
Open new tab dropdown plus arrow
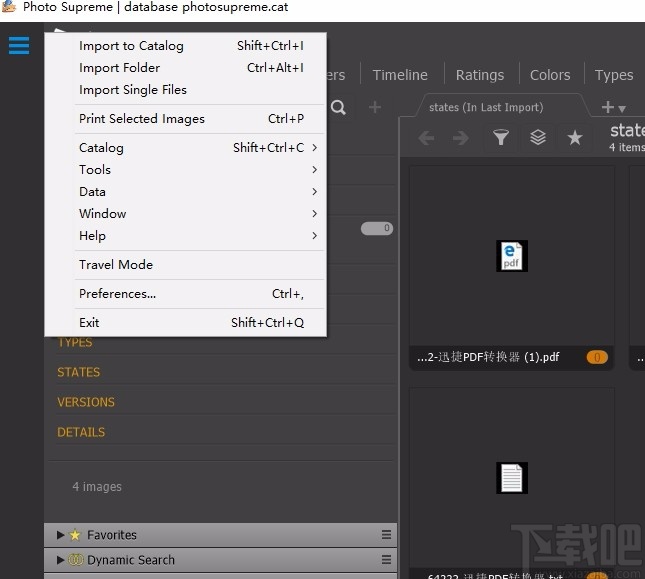coord(613,108)
